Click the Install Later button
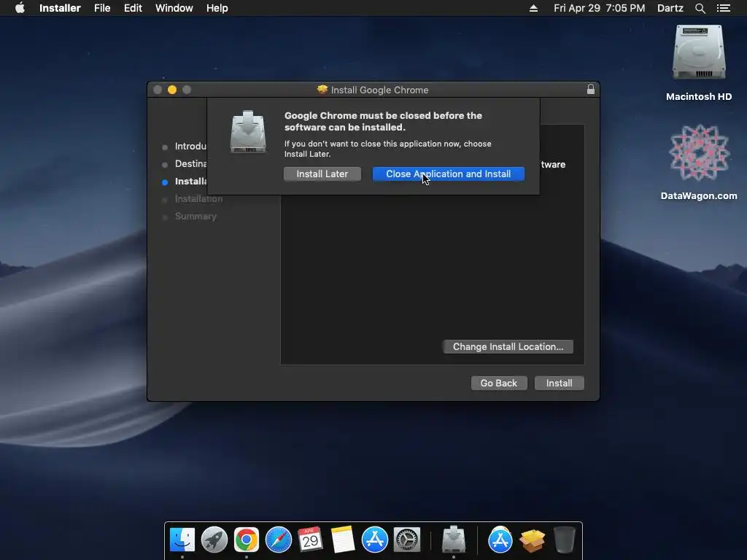747x560 pixels. coord(322,174)
